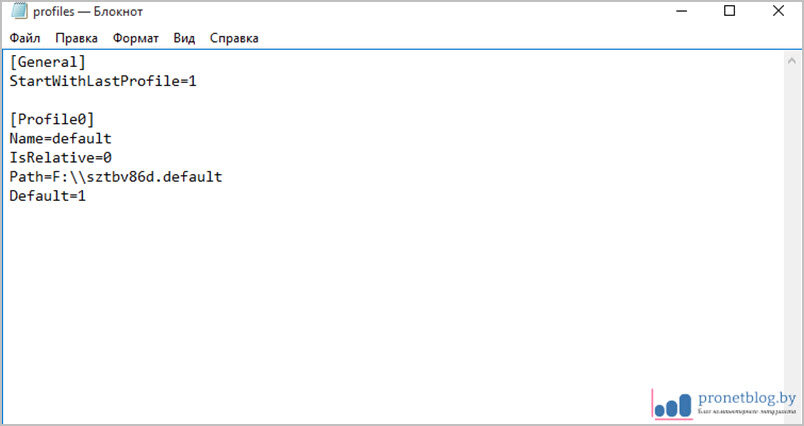This screenshot has height=426, width=804.
Task: Show the Справка menu
Action: pos(234,38)
